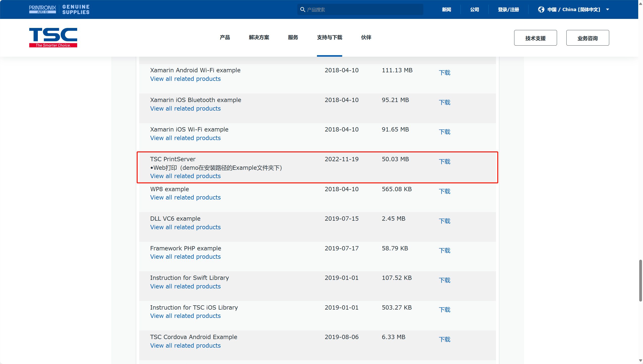Viewport: 643px width, 364px height.
Task: Download Xamarin iOS Bluetooth example
Action: pos(445,103)
